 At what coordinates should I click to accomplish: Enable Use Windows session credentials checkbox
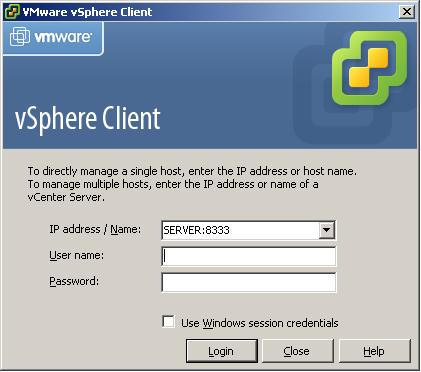[x=168, y=322]
